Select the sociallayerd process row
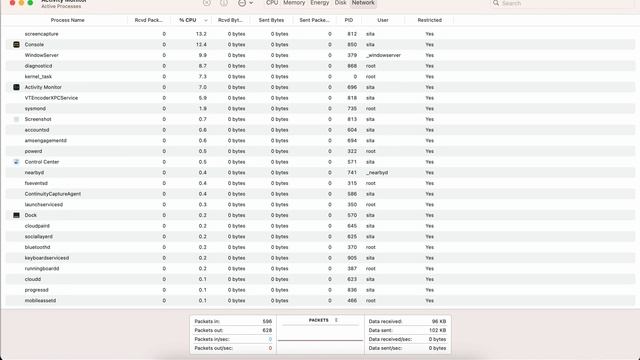This screenshot has height=360, width=640. (320, 236)
